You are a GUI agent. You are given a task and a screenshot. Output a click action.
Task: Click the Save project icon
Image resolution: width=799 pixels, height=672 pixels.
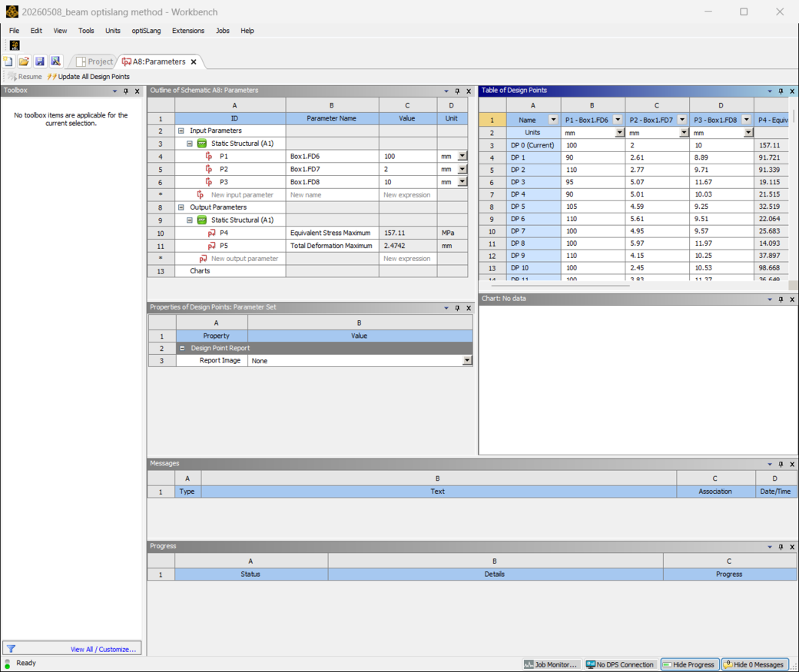click(x=40, y=61)
